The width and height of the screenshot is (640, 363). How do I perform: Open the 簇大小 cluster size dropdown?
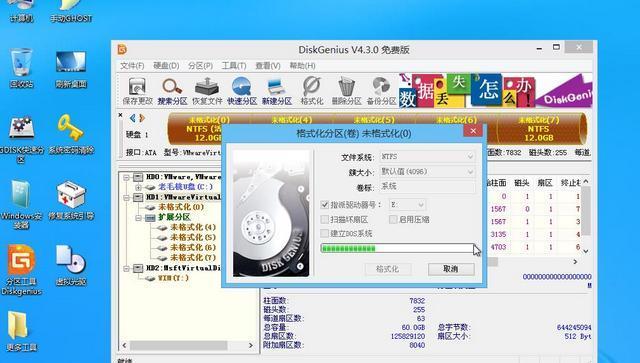[x=427, y=171]
